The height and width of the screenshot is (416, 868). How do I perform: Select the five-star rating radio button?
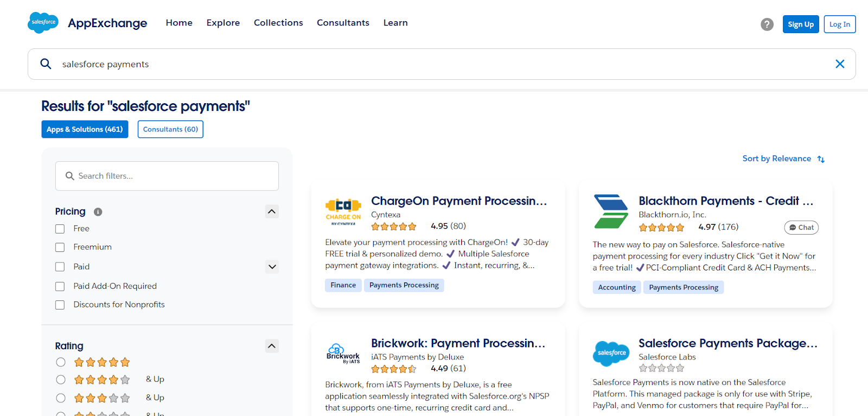[61, 362]
